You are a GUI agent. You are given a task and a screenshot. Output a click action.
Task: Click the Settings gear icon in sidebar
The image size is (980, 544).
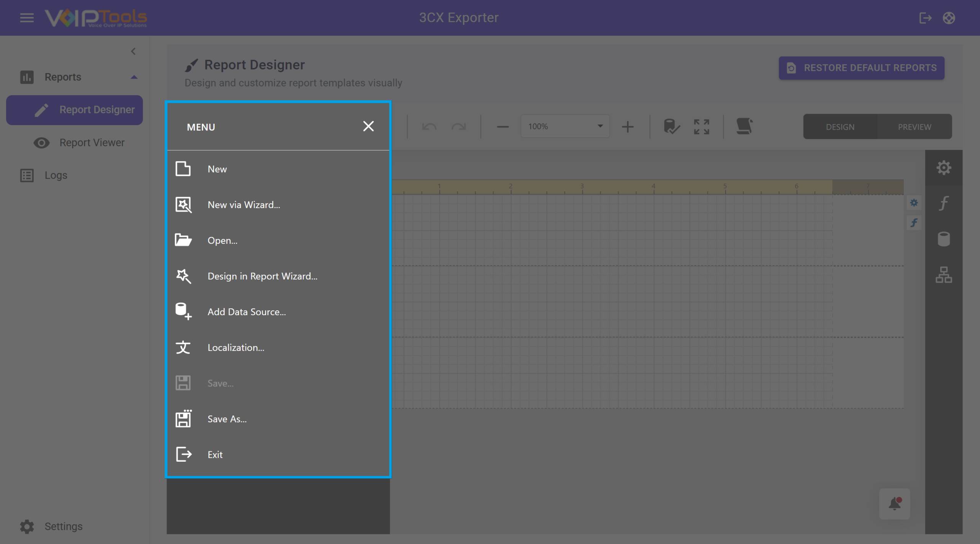27,526
